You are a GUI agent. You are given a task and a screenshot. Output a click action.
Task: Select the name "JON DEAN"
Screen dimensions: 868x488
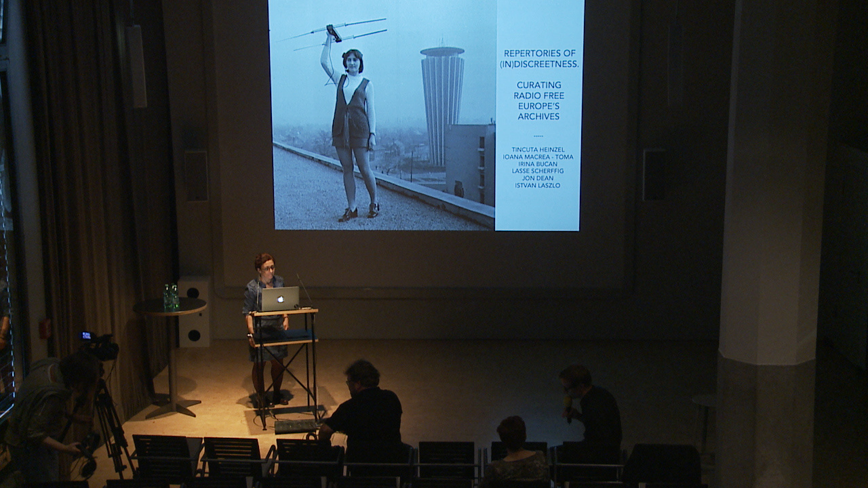[x=538, y=178]
